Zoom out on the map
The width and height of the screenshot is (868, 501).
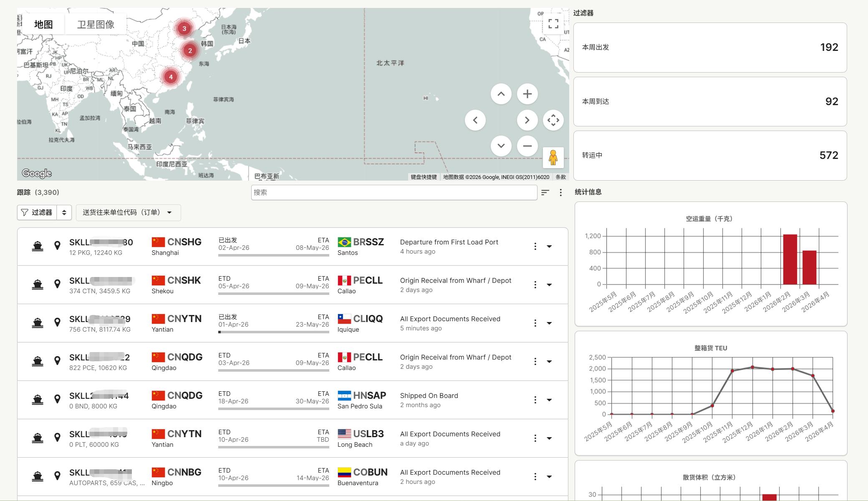point(527,146)
